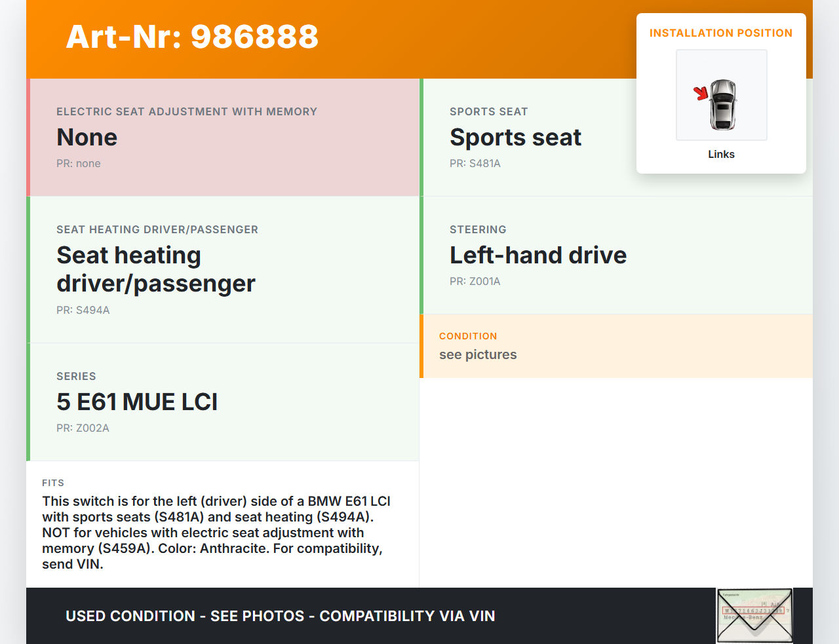Click the 'USED CONDITION - SEE PHOTOS' footer banner

tap(280, 616)
